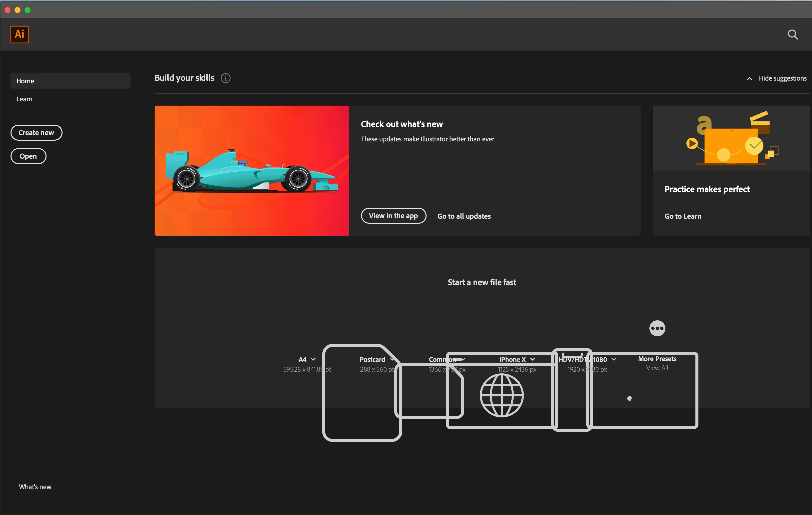Viewport: 812px width, 515px height.
Task: Click the teal race car artwork thumbnail
Action: coord(252,171)
